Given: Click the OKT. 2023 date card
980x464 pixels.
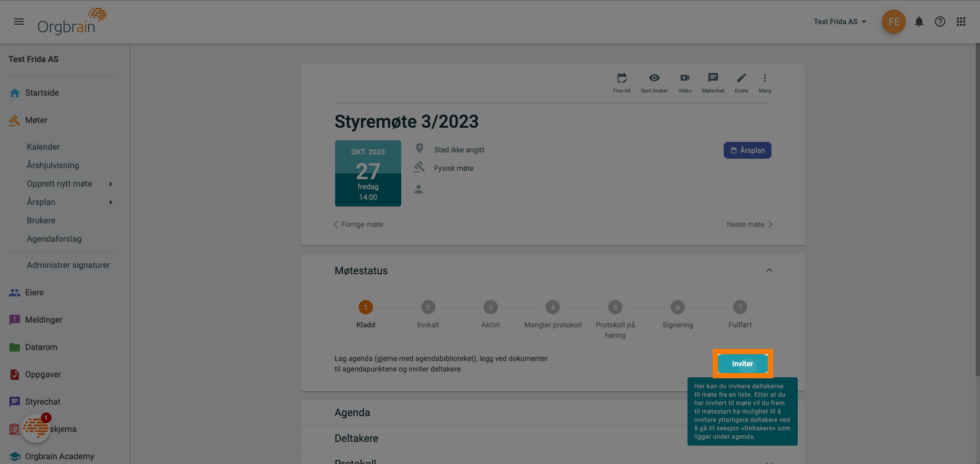Looking at the screenshot, I should coord(368,173).
